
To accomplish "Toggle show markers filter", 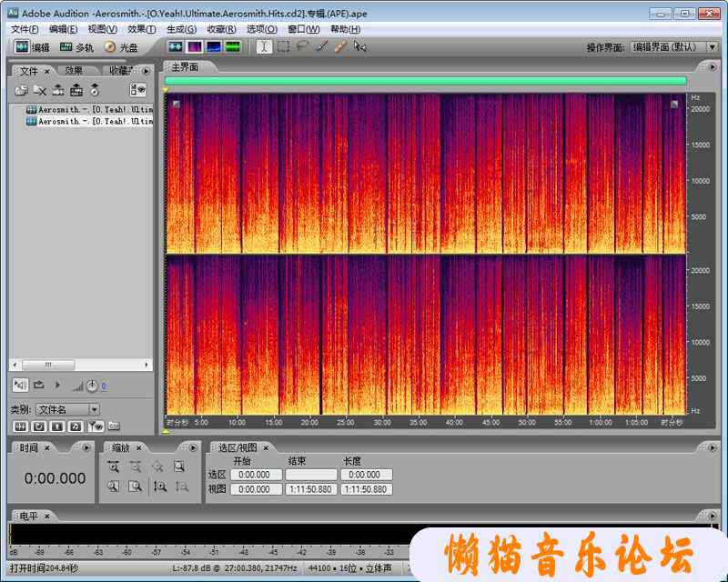I will coord(96,426).
